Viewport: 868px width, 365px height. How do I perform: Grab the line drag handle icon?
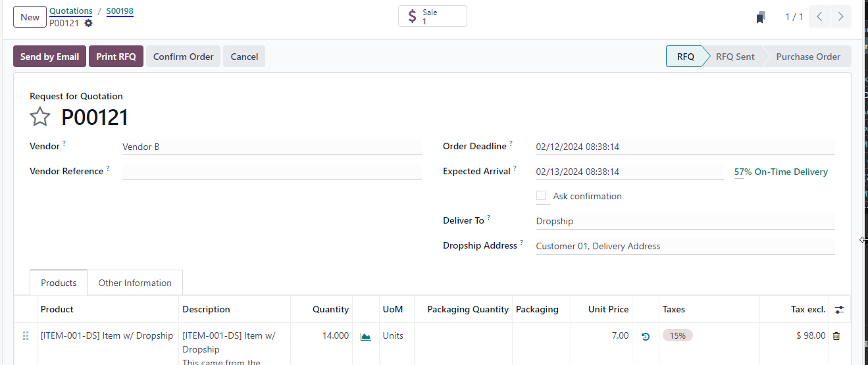coord(26,336)
